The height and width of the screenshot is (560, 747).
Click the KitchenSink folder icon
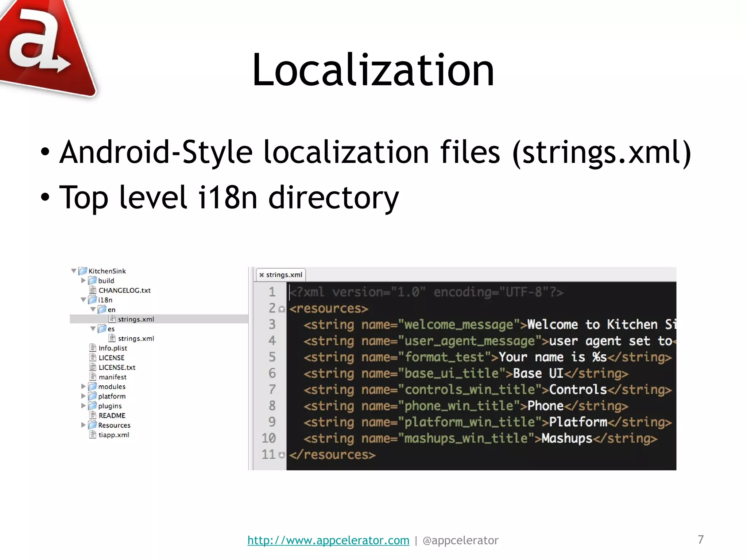(x=83, y=271)
